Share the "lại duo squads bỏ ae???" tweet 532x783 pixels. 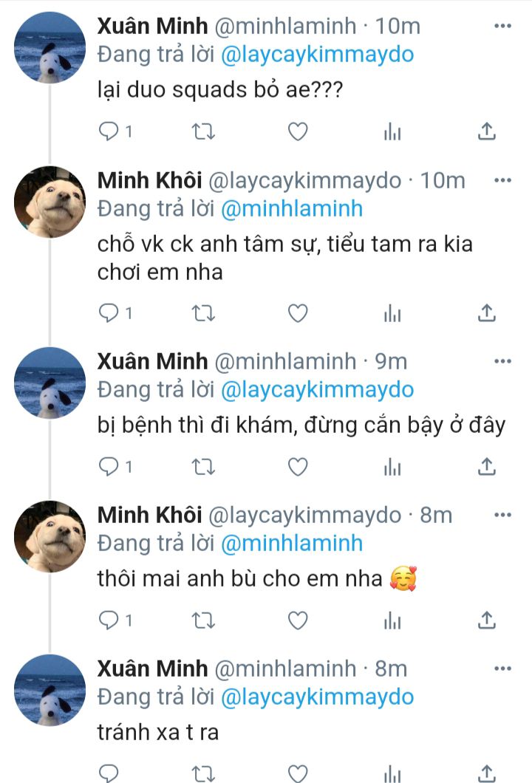(486, 131)
